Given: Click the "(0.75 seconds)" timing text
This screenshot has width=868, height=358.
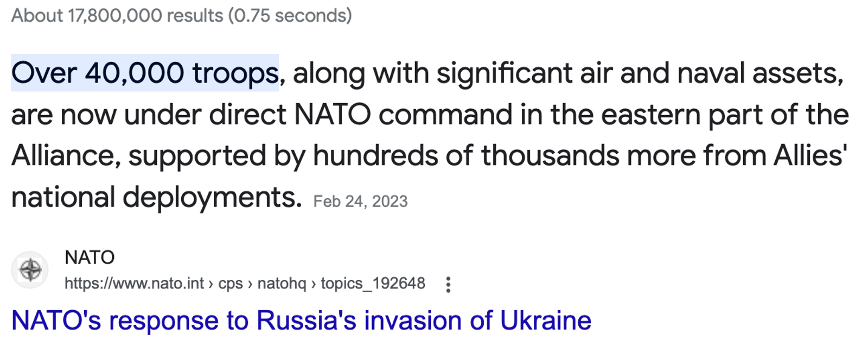Looking at the screenshot, I should point(290,15).
